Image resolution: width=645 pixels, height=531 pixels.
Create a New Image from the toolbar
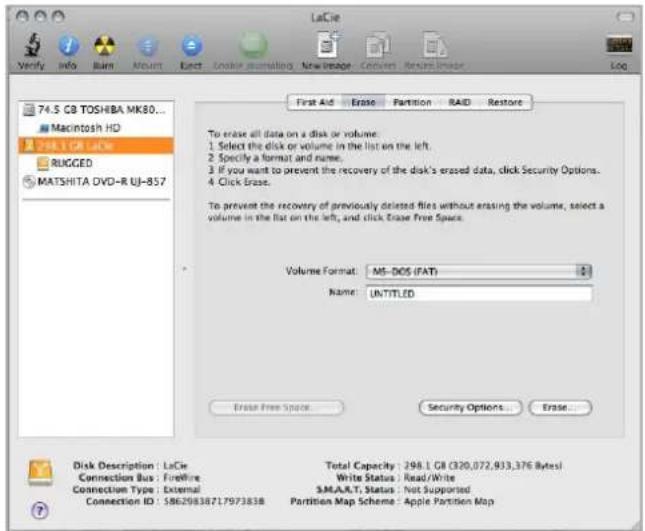coord(328,44)
